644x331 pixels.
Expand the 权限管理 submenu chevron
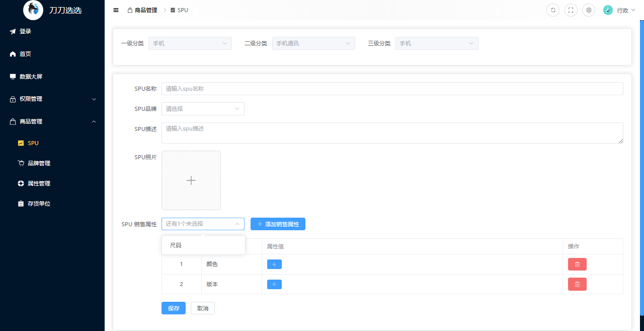[x=94, y=99]
